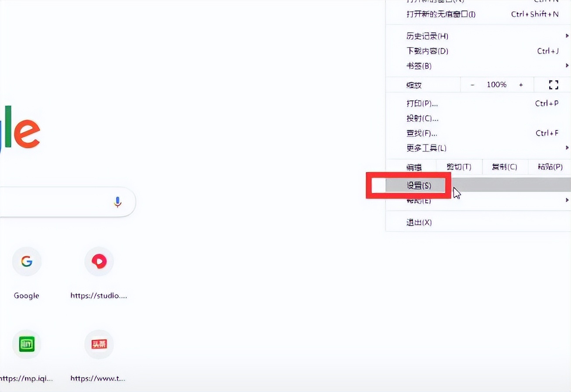The image size is (571, 392).
Task: Open 查找 to find on page
Action: click(x=422, y=133)
